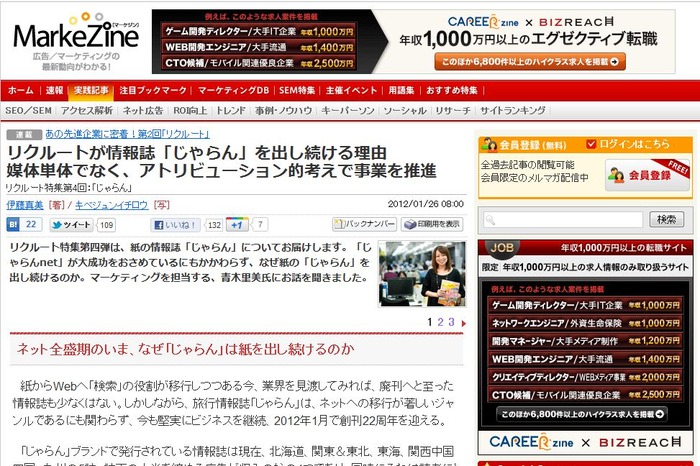Click top banner CTO候補 job row
The image size is (700, 466).
[x=258, y=62]
